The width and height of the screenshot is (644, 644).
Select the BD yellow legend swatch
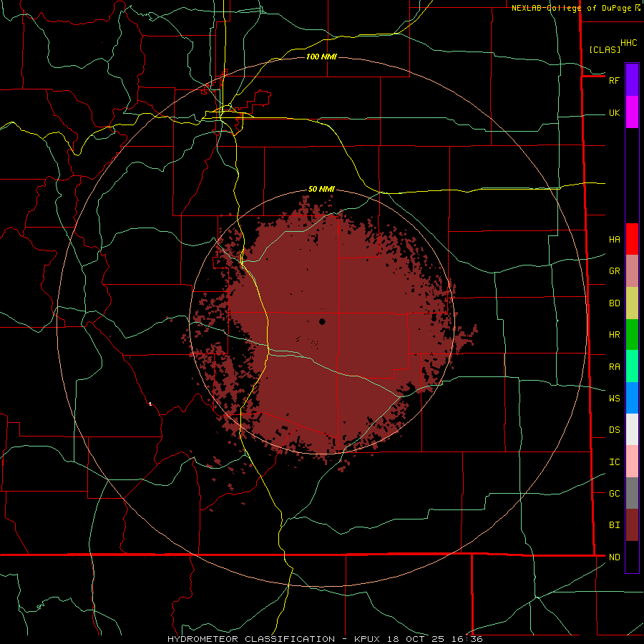coord(632,303)
